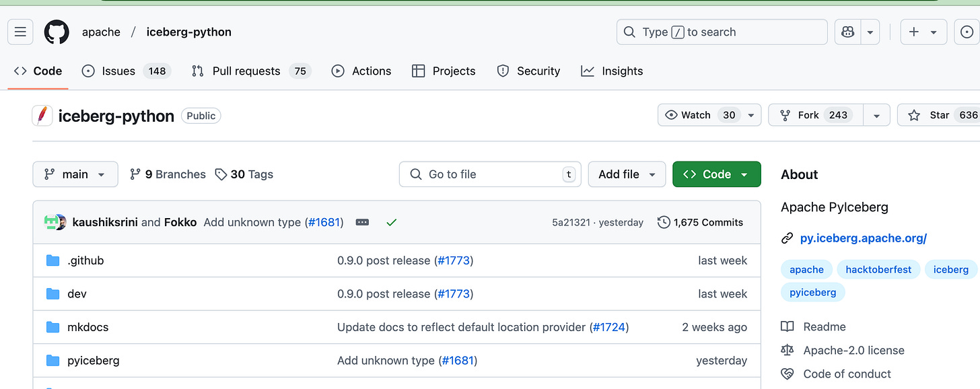
Task: Open Code of conduct link
Action: (836, 374)
